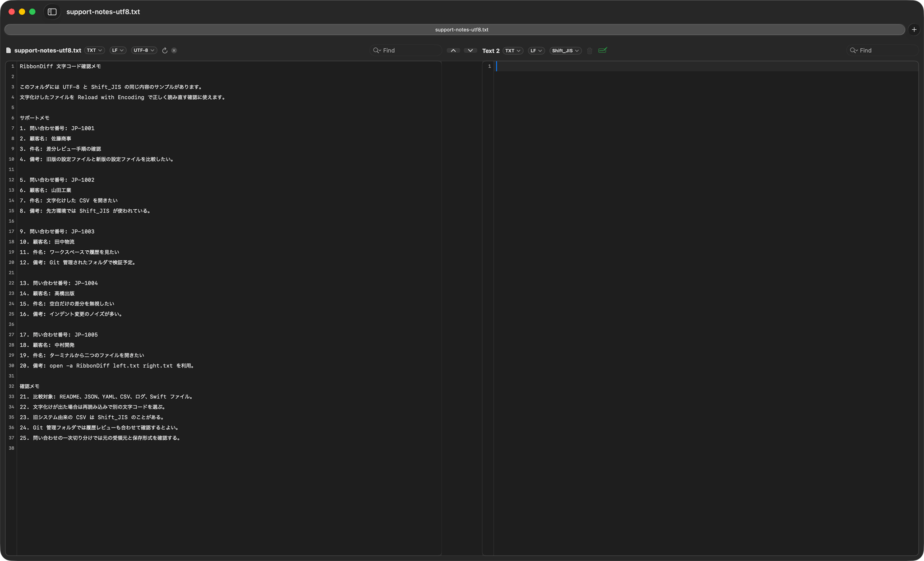Click the empty line 1 in Text 2 editor
The image size is (924, 561).
[x=706, y=66]
